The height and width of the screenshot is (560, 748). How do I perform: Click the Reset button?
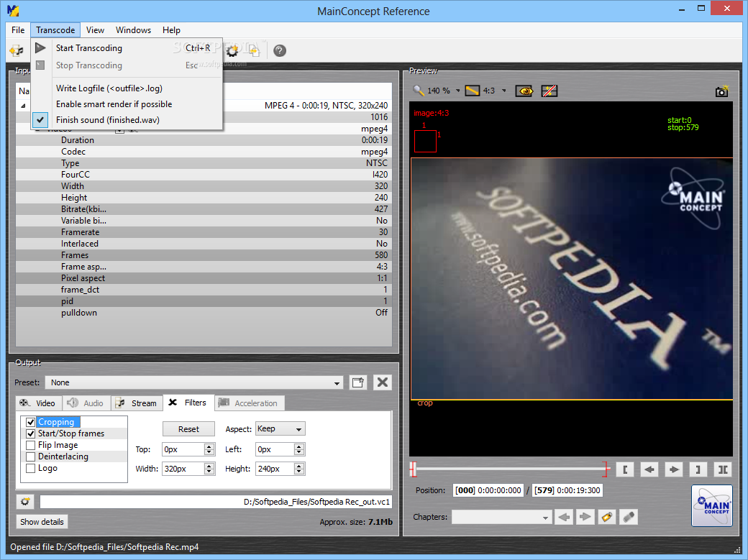(188, 429)
